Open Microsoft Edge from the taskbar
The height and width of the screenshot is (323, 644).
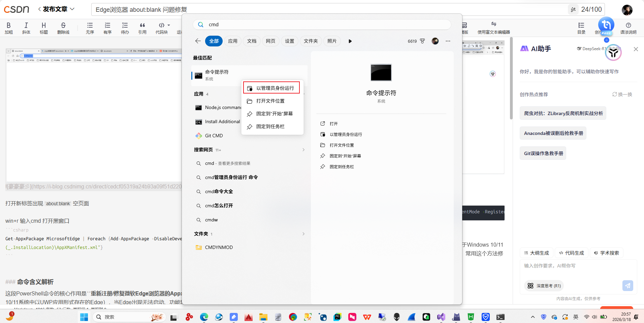click(204, 317)
